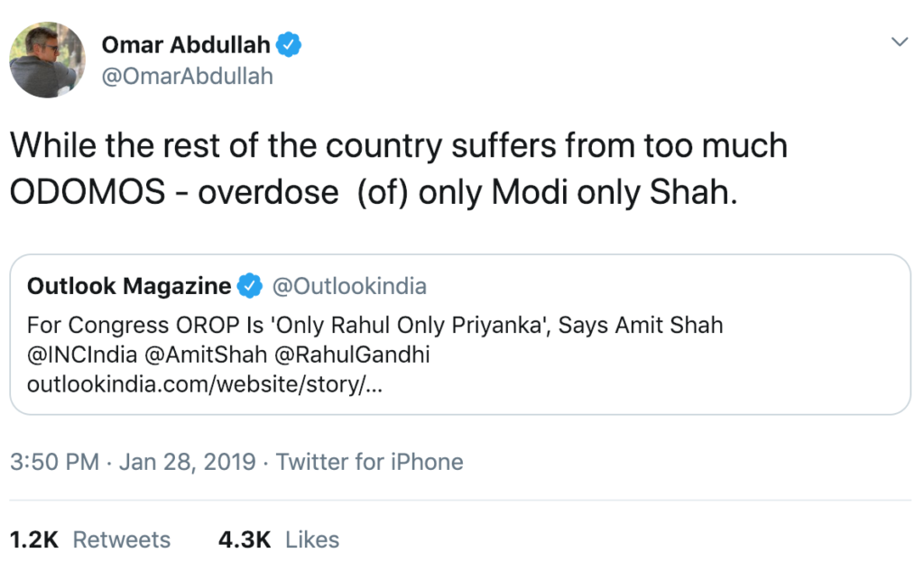This screenshot has height=571, width=924.
Task: Open the tweet options chevron menu
Action: pyautogui.click(x=899, y=42)
